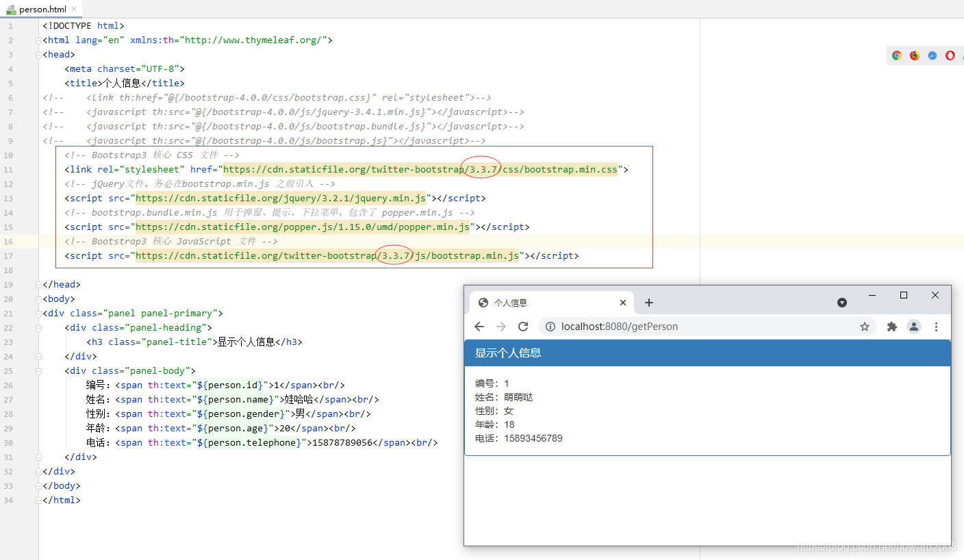Click 15878789056 default value in editor

(x=342, y=443)
